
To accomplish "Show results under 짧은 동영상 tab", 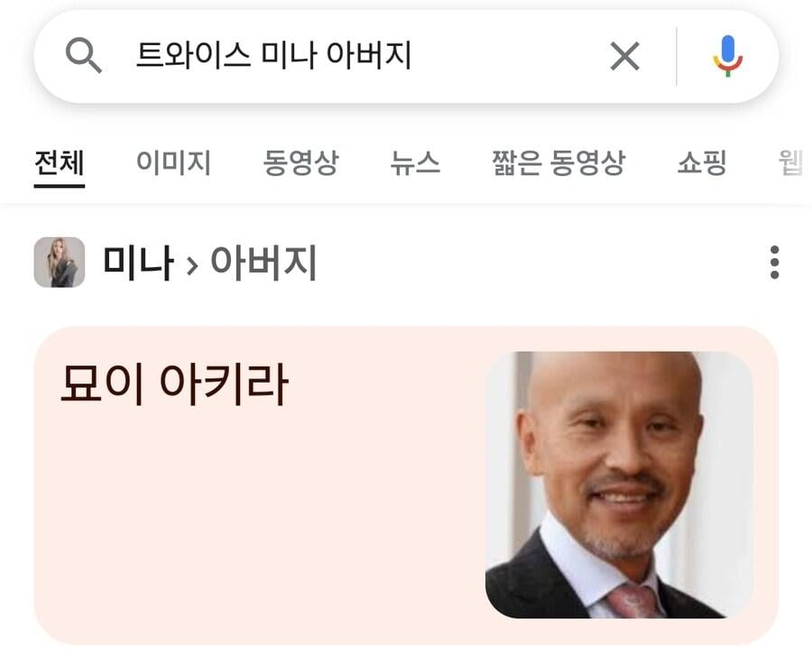I will (558, 163).
